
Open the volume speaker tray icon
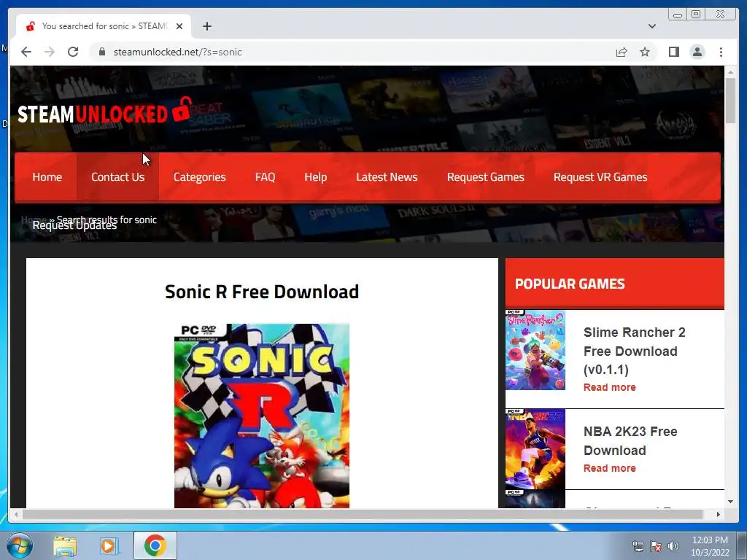[673, 546]
